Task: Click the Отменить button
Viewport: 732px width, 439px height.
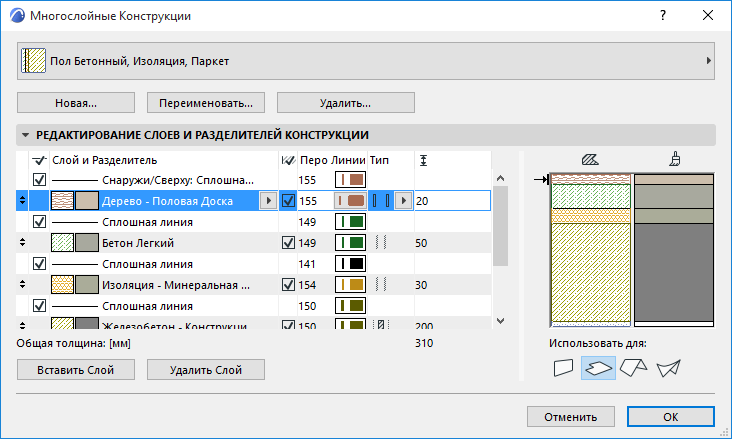Action: pyautogui.click(x=570, y=417)
